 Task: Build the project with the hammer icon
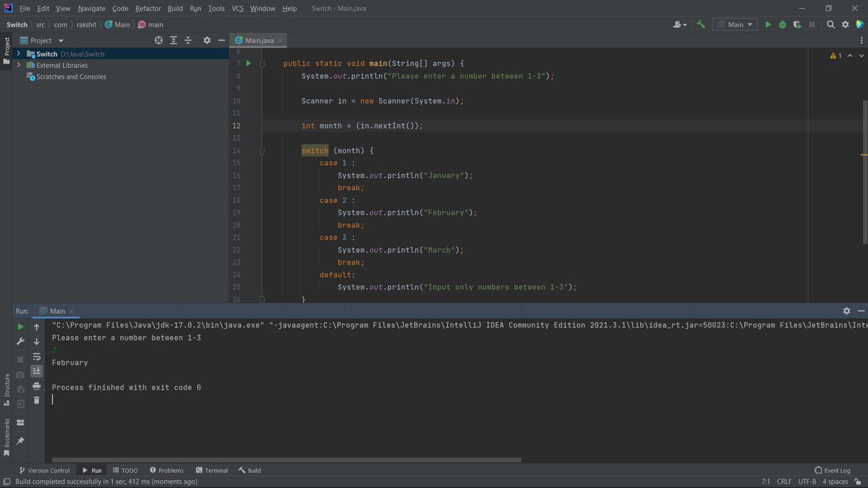click(701, 24)
